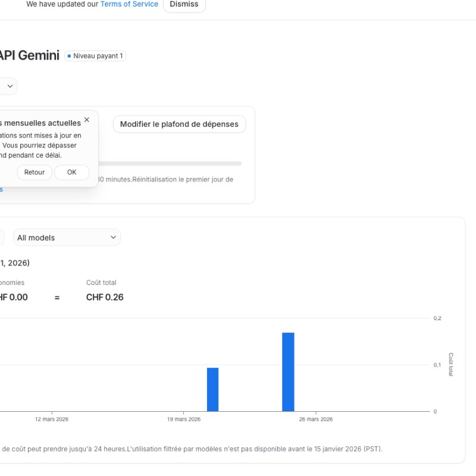476x476 pixels.
Task: Close the monthly spending popup
Action: coord(87,120)
